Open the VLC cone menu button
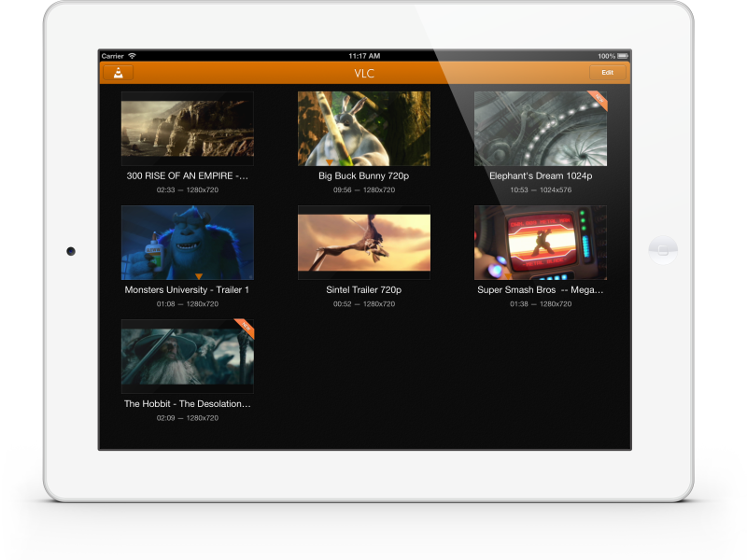This screenshot has width=747, height=560. [119, 73]
